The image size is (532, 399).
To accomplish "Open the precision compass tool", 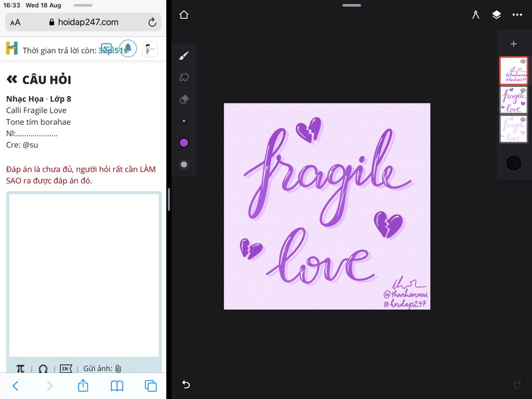I will tap(476, 15).
